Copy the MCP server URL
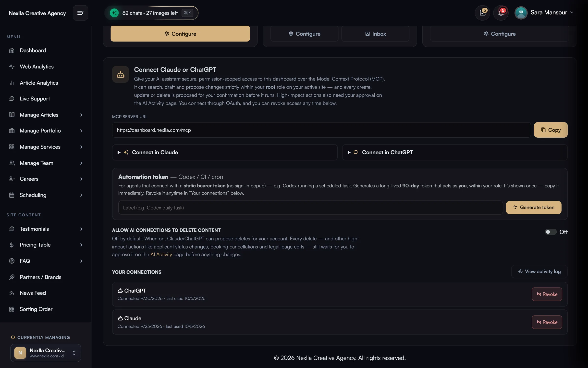This screenshot has width=588, height=368. pyautogui.click(x=551, y=130)
